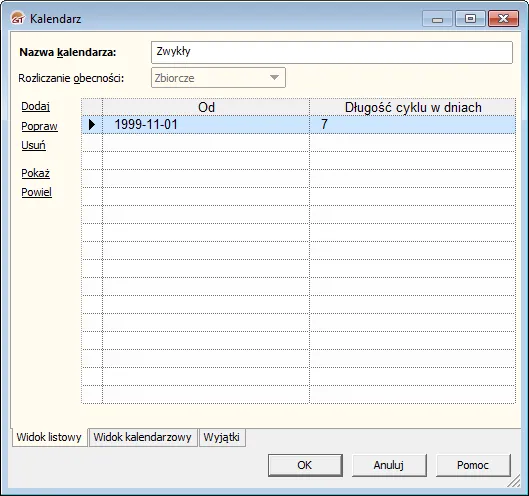529x496 pixels.
Task: Click the Nazwa kalendarza text field
Action: coord(332,52)
